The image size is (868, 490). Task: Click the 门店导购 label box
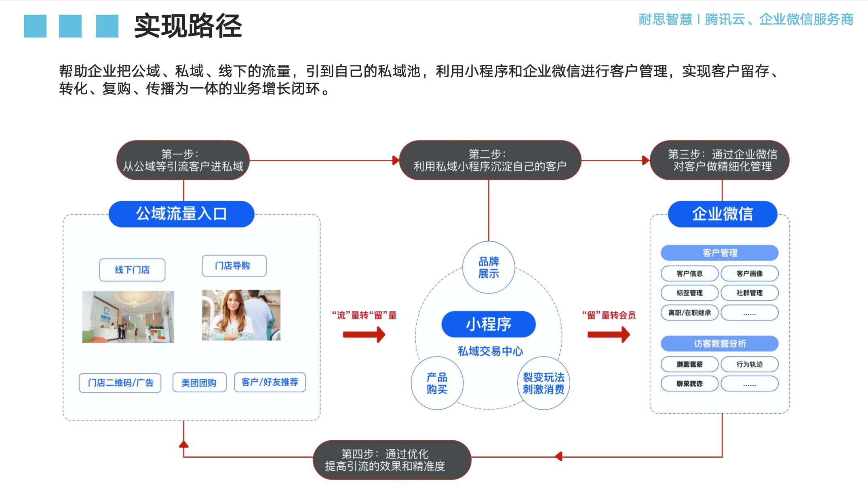point(234,266)
